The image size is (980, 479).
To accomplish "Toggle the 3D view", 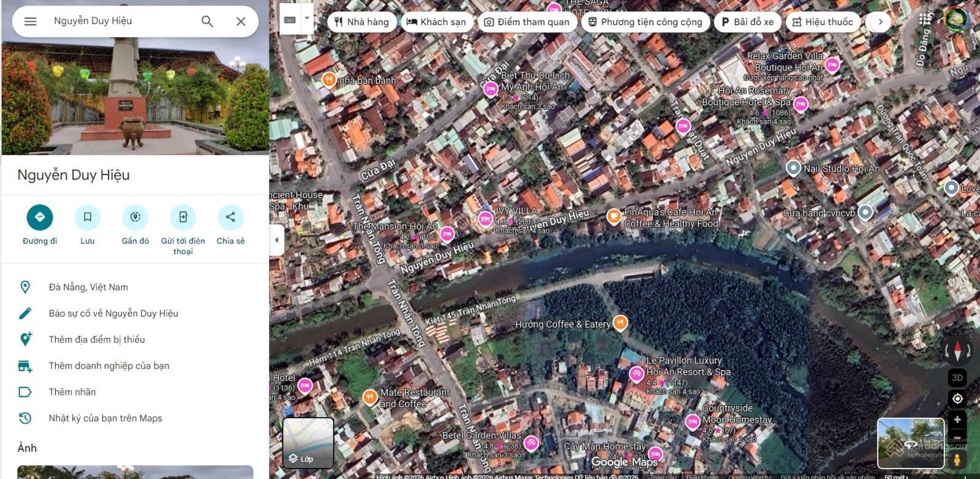I will tap(957, 377).
